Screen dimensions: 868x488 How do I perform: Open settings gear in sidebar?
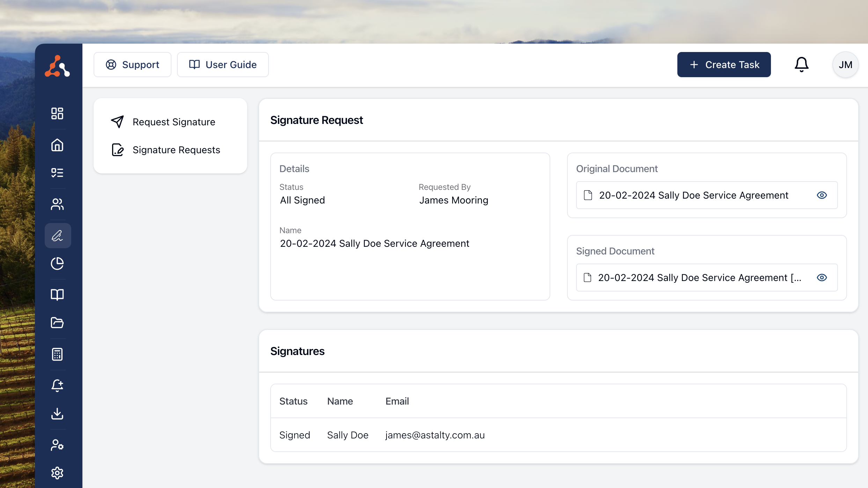point(57,473)
